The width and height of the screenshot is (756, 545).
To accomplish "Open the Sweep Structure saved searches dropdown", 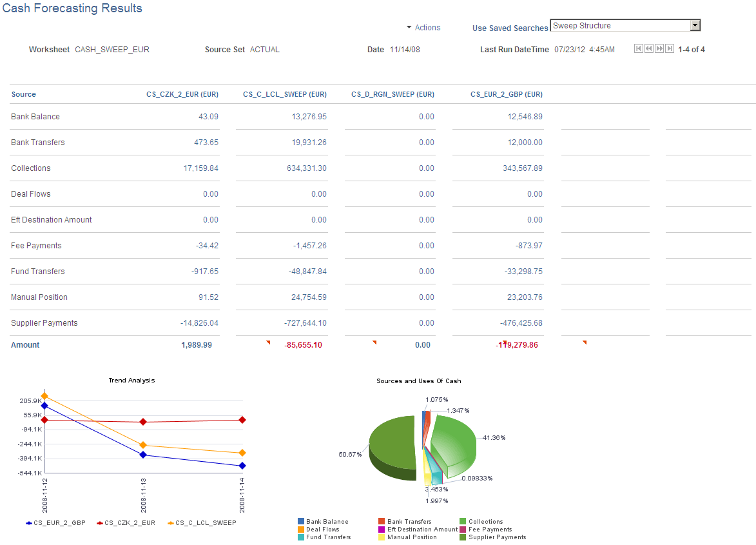I will pos(695,25).
